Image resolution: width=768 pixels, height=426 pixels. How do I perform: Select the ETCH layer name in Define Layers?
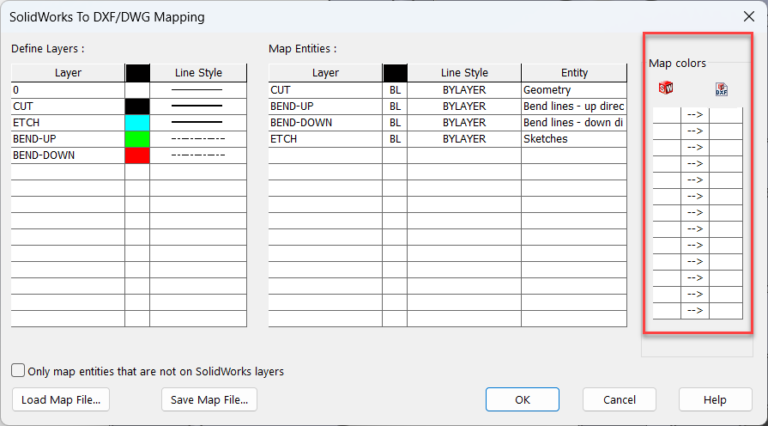tap(68, 122)
